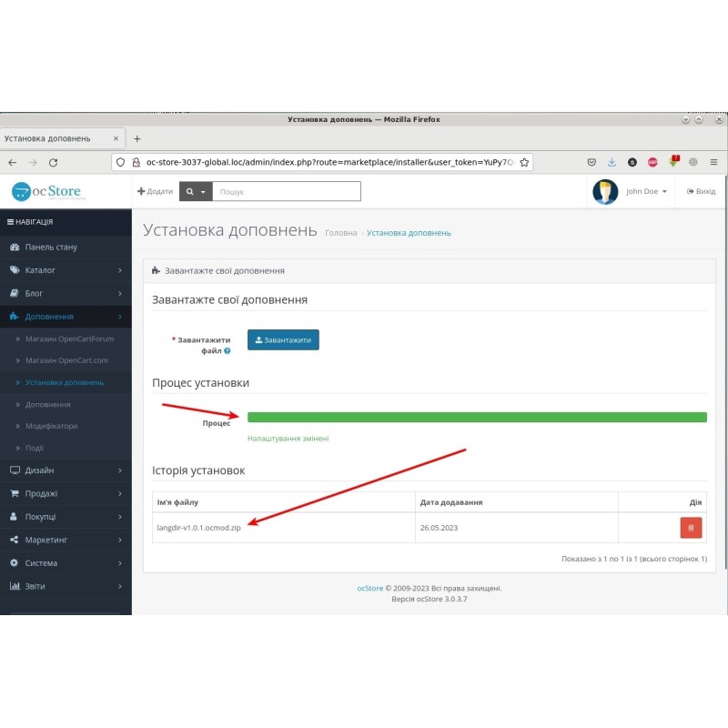
Task: Open the search category dropdown
Action: coord(196,192)
